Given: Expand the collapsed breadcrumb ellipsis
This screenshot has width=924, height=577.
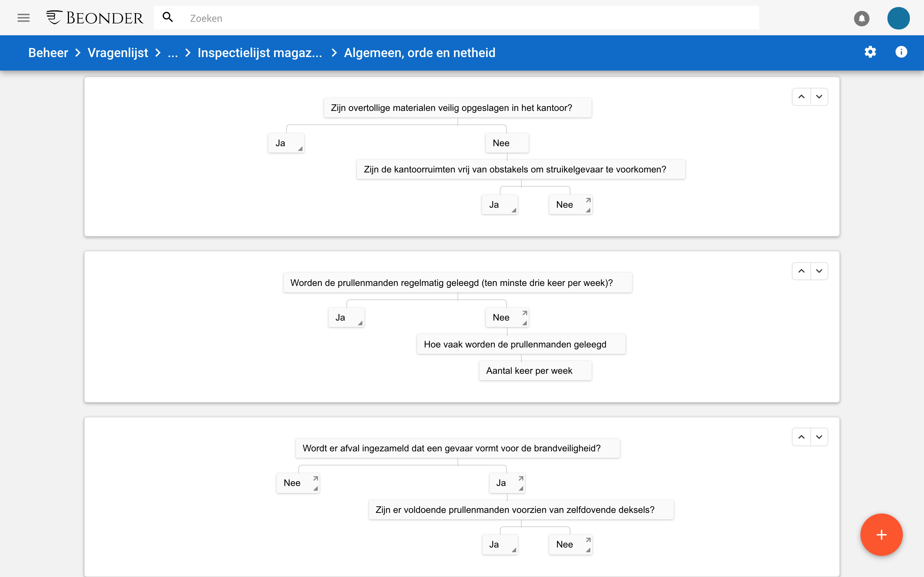Looking at the screenshot, I should 173,53.
